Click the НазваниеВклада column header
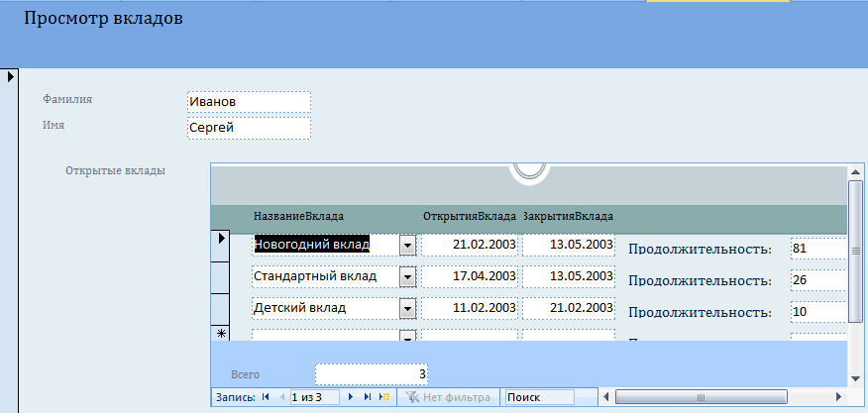This screenshot has height=413, width=868. click(x=298, y=217)
